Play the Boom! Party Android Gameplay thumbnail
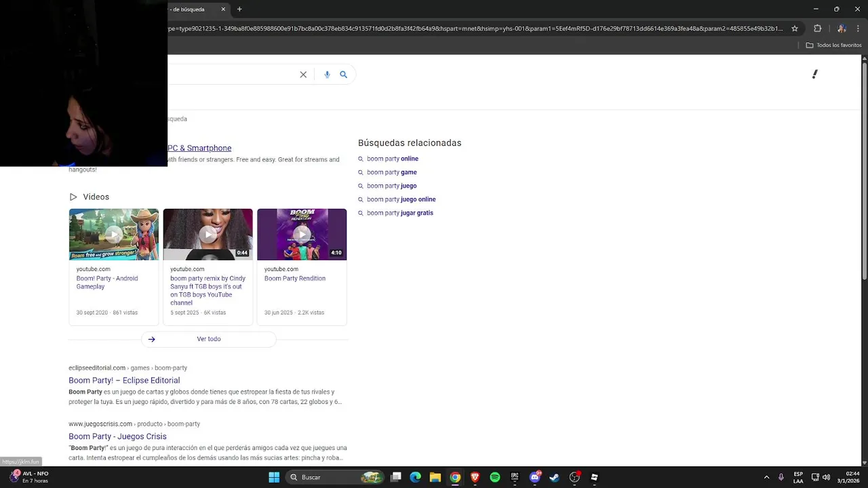868x488 pixels. pos(114,235)
